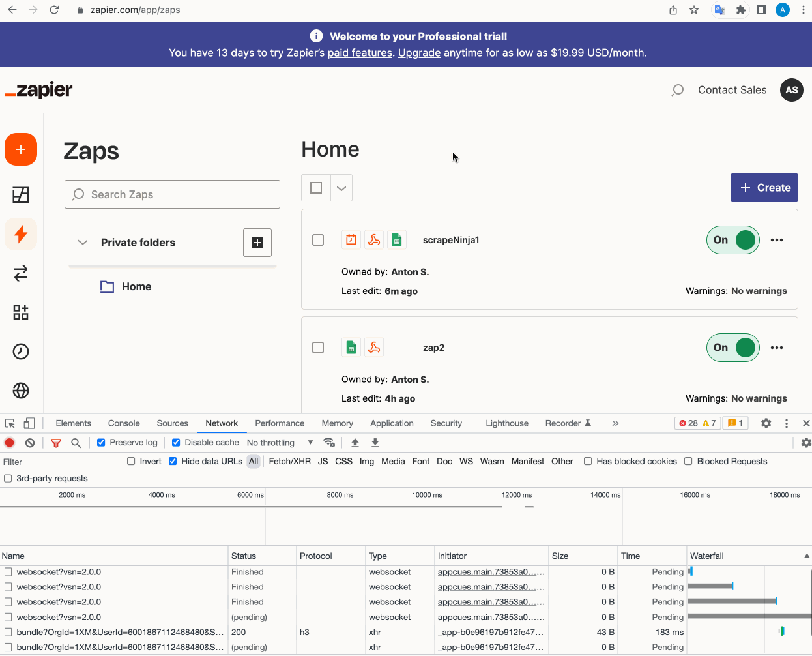Click the search magnifier next to Contact Sales
Image resolution: width=812 pixels, height=656 pixels.
(x=678, y=90)
